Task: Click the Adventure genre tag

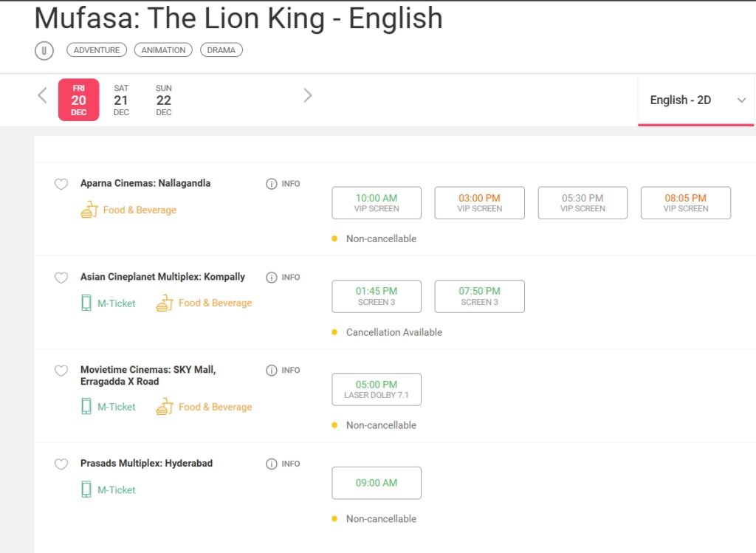Action: [97, 50]
